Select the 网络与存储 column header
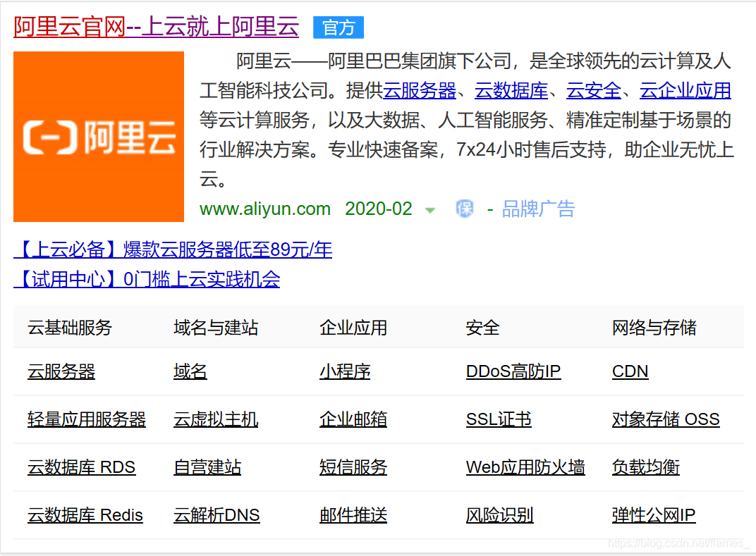 click(654, 328)
